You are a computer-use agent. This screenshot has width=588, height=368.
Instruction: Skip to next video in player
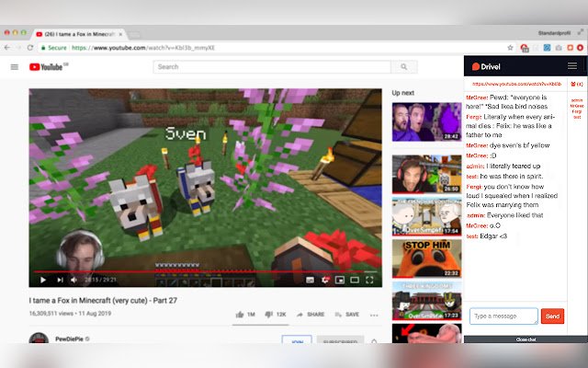pos(60,280)
